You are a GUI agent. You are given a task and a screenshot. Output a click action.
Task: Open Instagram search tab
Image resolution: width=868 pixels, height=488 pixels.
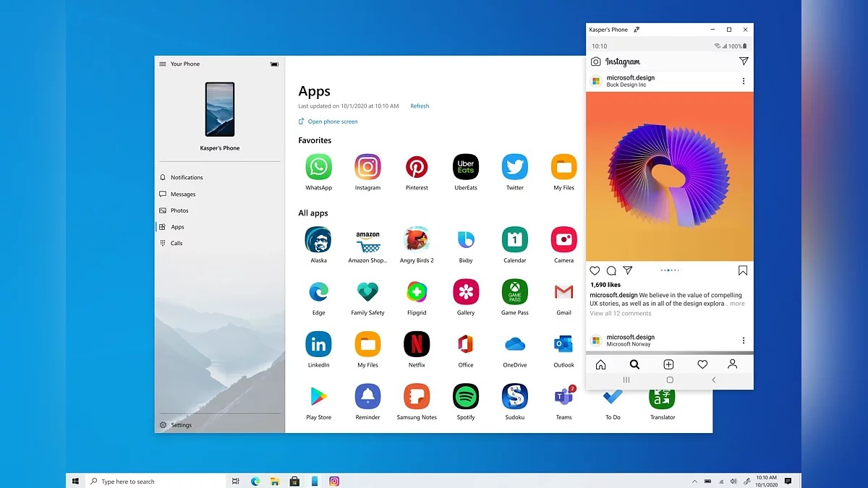coord(634,364)
